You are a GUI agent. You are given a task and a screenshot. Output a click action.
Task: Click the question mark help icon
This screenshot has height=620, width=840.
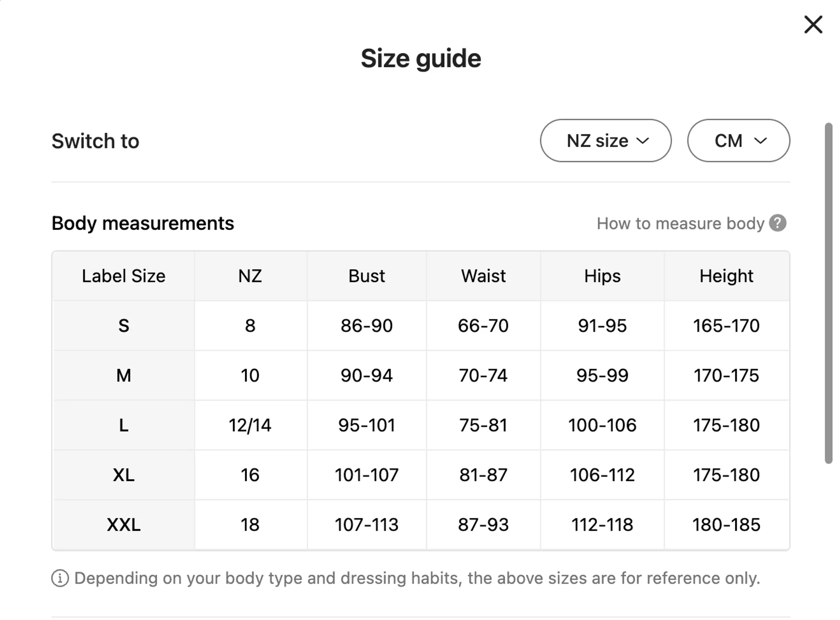point(777,223)
